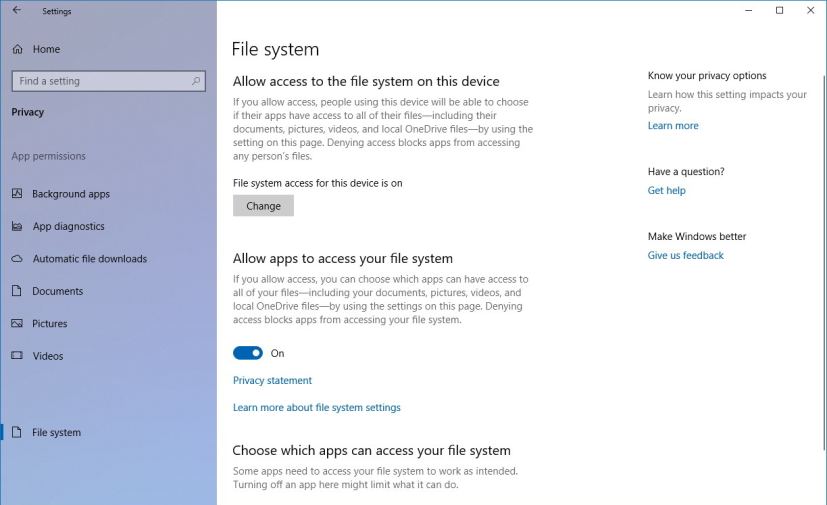Click the search magnifier icon
The width and height of the screenshot is (827, 505).
tap(196, 81)
